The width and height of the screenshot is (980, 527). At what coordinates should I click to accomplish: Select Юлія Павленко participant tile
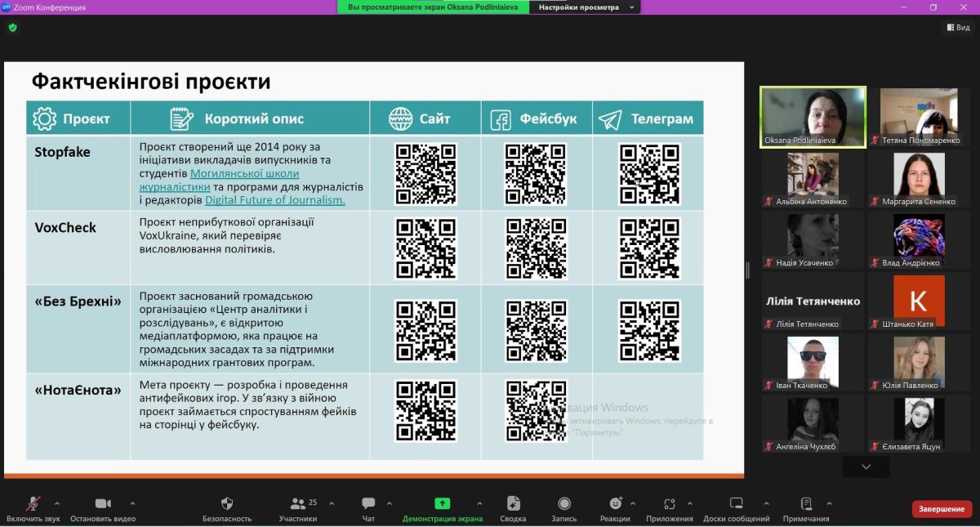point(919,363)
